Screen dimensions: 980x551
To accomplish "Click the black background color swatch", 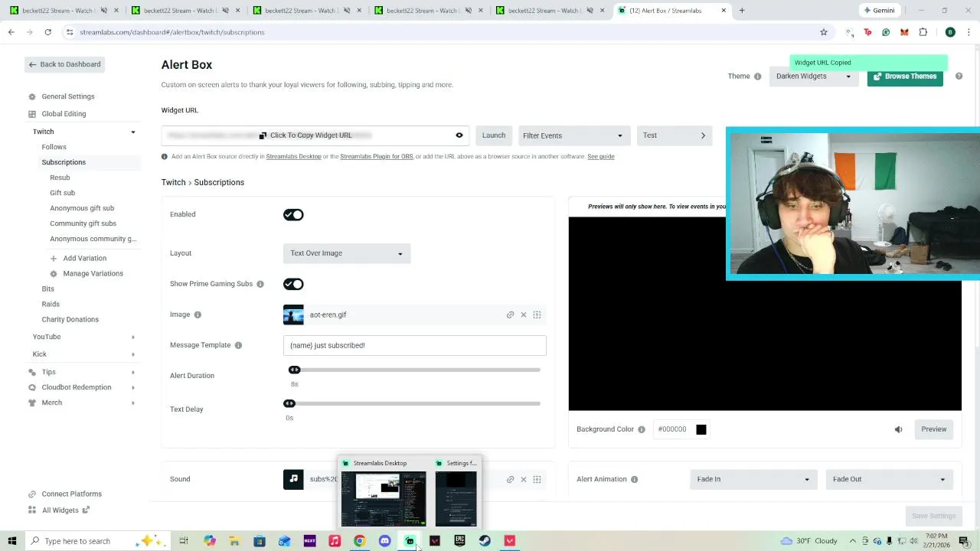I will [x=701, y=429].
